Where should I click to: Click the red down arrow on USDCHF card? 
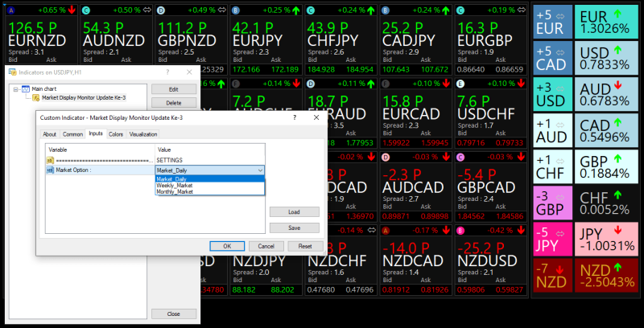[521, 84]
